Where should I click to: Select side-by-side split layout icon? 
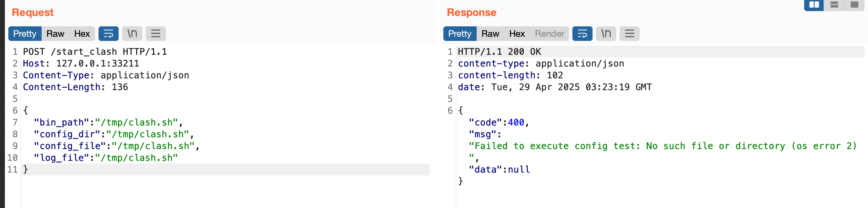click(x=814, y=5)
